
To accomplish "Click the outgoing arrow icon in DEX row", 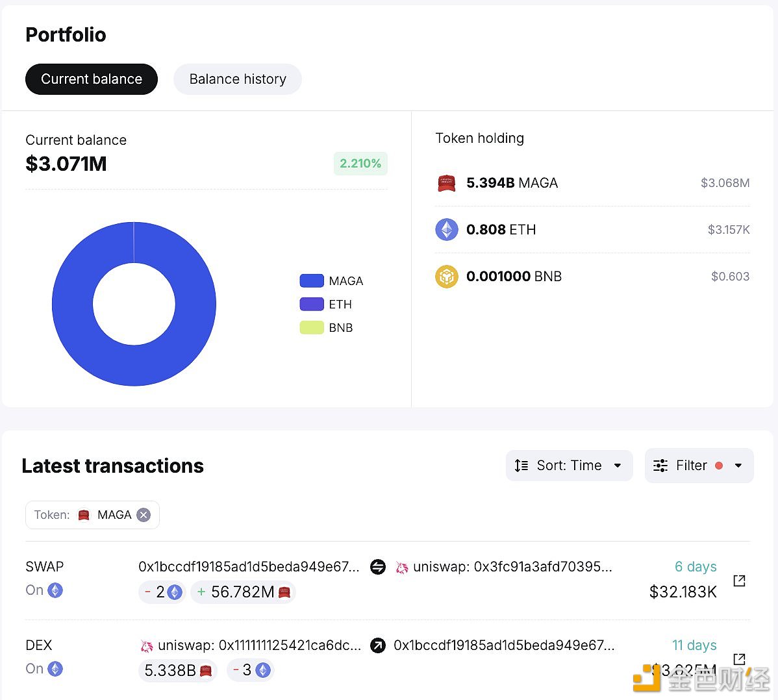I will coord(378,645).
